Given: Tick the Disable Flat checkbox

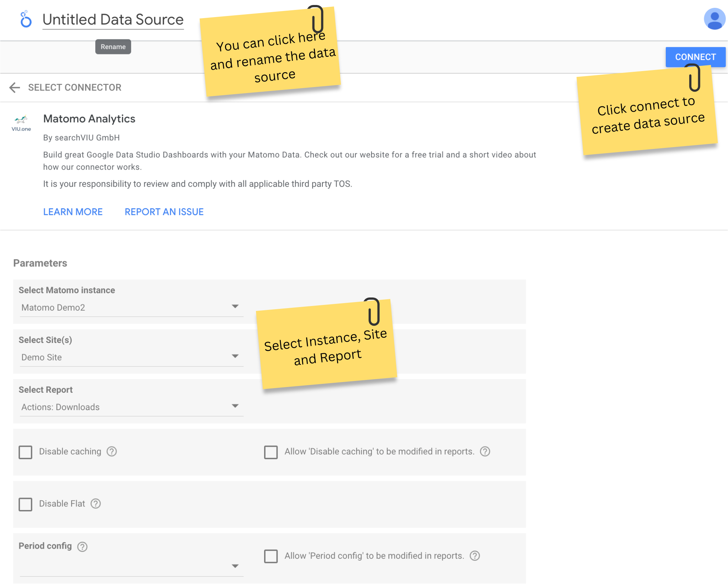Looking at the screenshot, I should [x=26, y=504].
